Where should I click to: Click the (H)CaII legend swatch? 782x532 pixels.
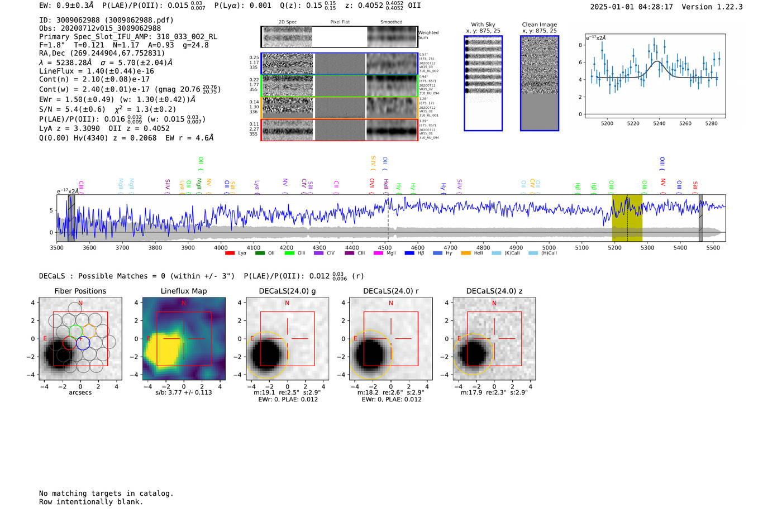point(533,253)
